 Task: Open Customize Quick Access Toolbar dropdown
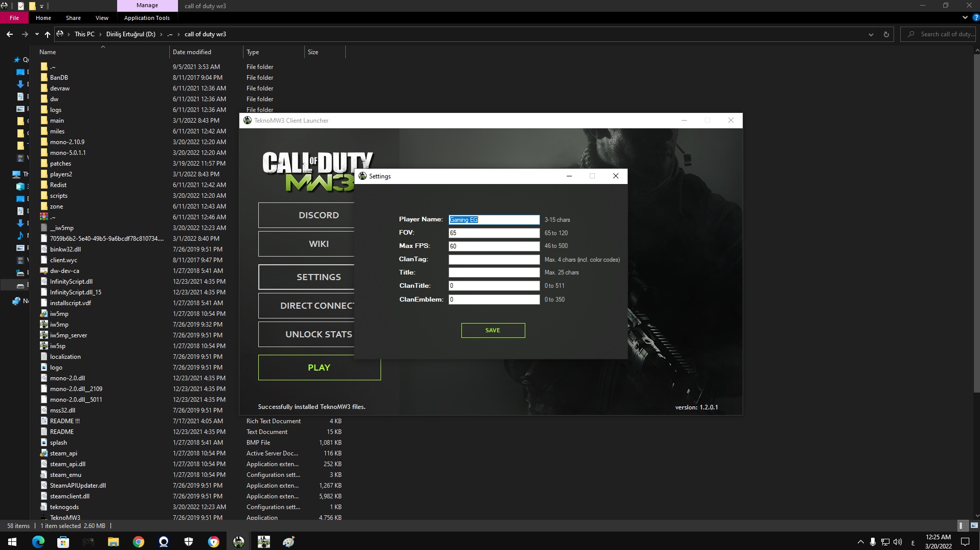[x=41, y=6]
